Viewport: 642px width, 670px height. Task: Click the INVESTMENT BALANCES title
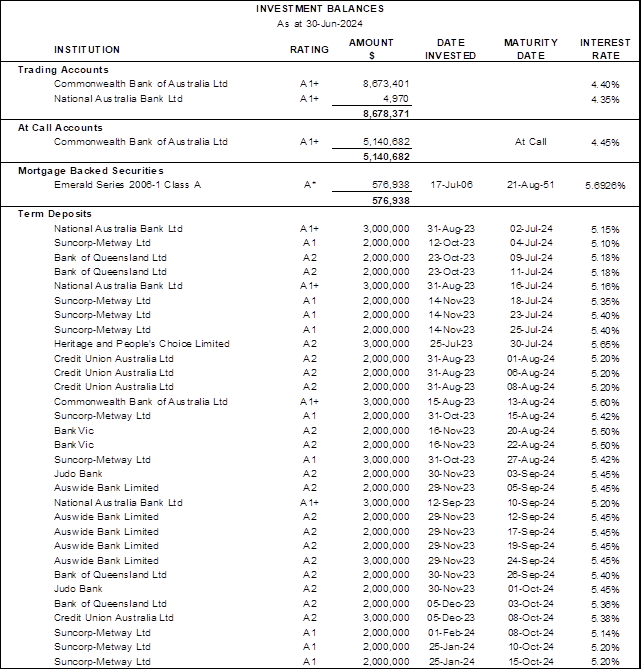320,9
